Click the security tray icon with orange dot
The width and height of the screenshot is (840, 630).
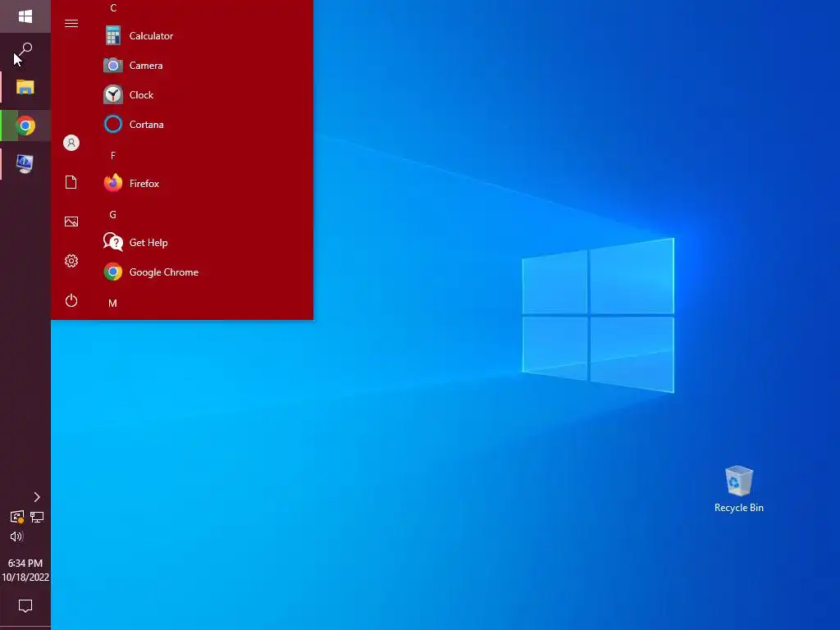(x=16, y=517)
